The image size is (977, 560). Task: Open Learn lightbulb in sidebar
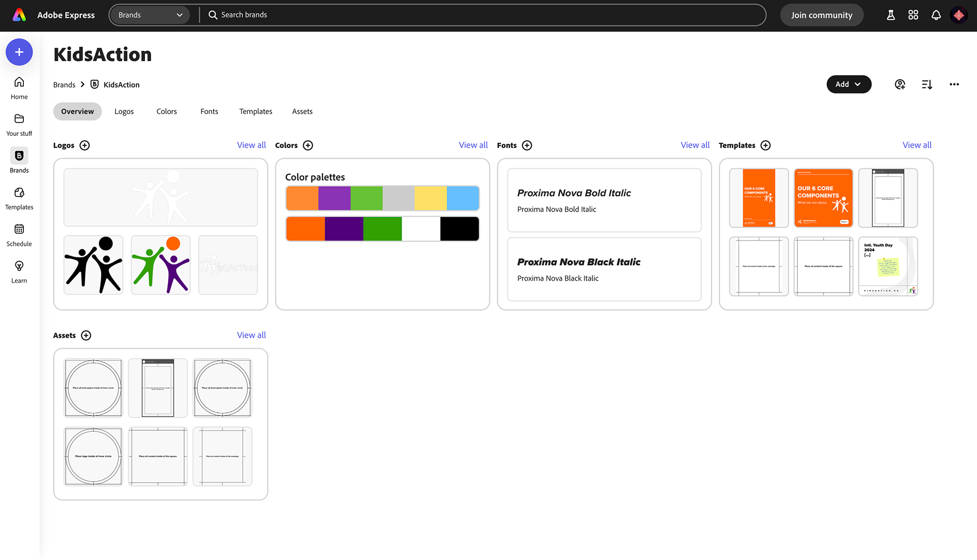(19, 272)
